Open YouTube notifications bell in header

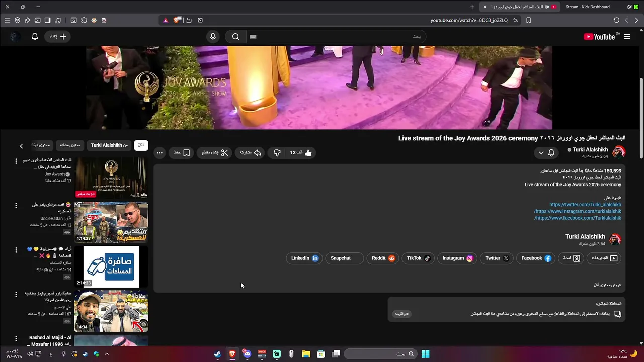35,37
